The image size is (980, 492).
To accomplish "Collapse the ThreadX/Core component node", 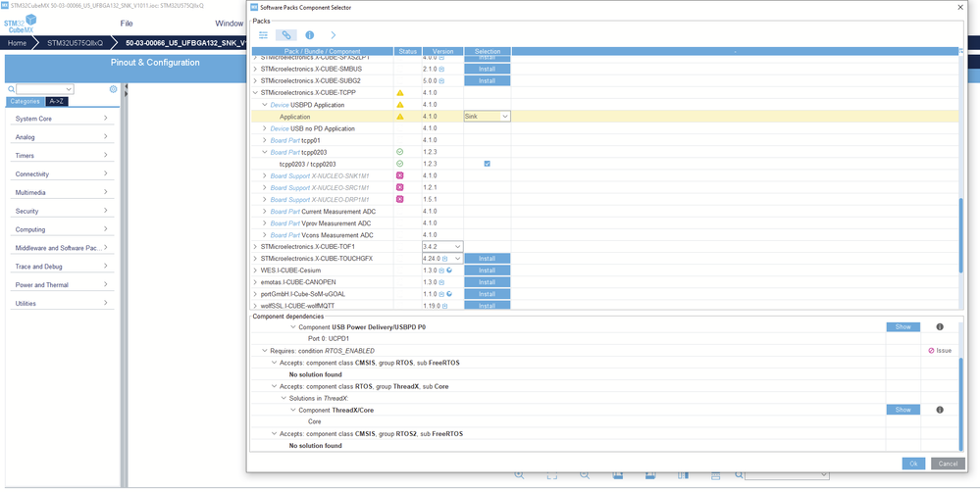I will pos(293,410).
